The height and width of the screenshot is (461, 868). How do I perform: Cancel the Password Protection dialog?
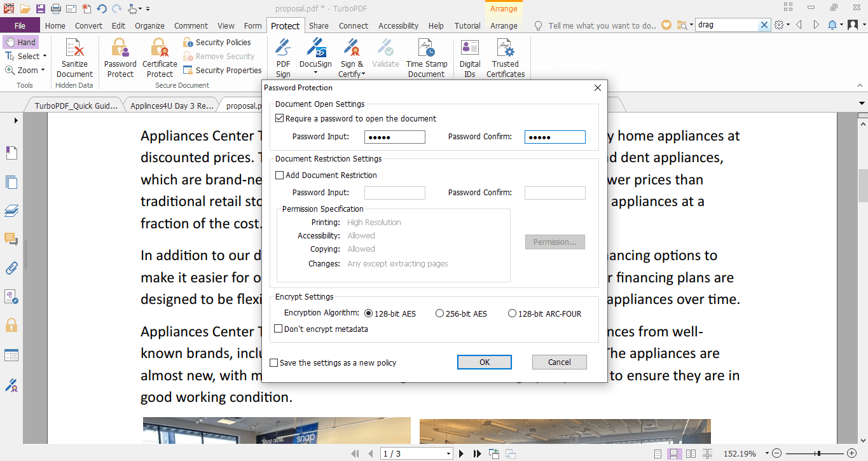coord(559,362)
